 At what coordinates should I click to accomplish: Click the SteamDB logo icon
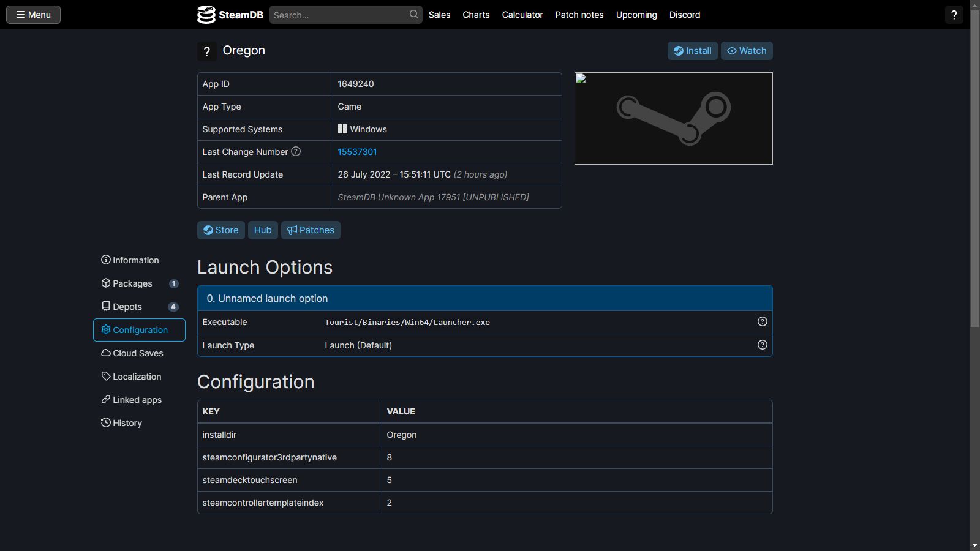click(206, 15)
